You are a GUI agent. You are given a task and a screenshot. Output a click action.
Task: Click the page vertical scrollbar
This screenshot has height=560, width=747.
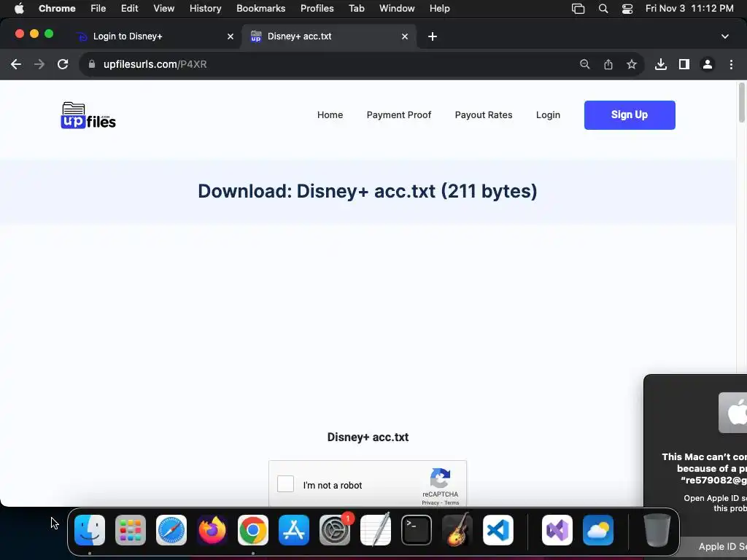pyautogui.click(x=742, y=102)
